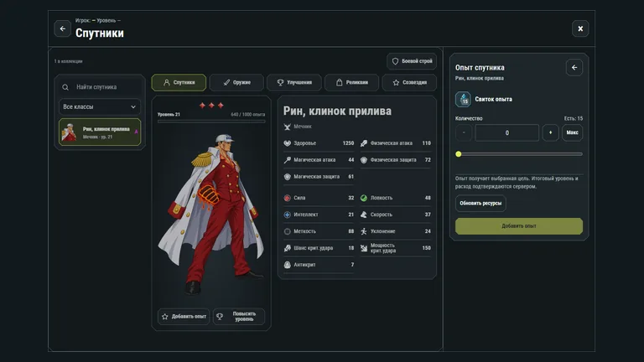Click the Антикрит stat icon
The image size is (644, 362).
(x=287, y=265)
